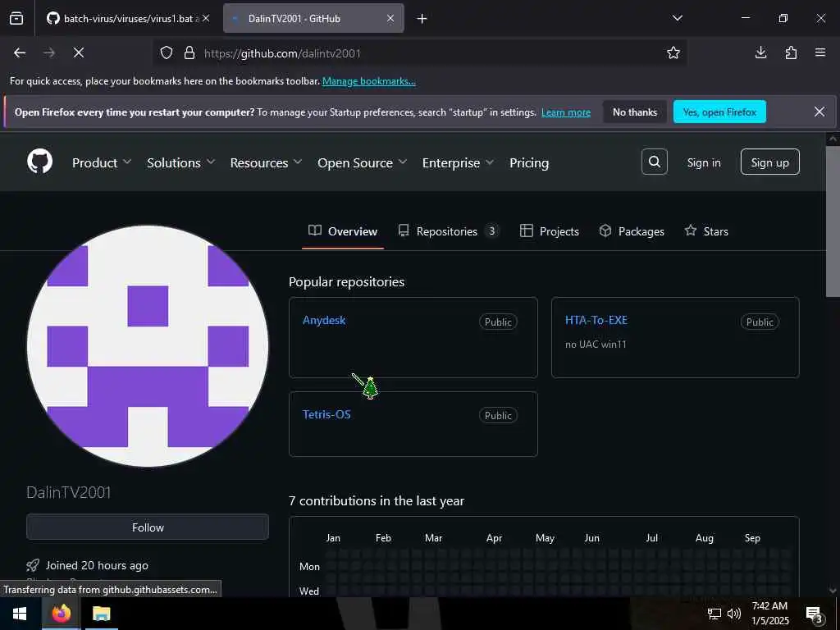Click No thanks in startup prompt
The image size is (840, 630).
[635, 112]
